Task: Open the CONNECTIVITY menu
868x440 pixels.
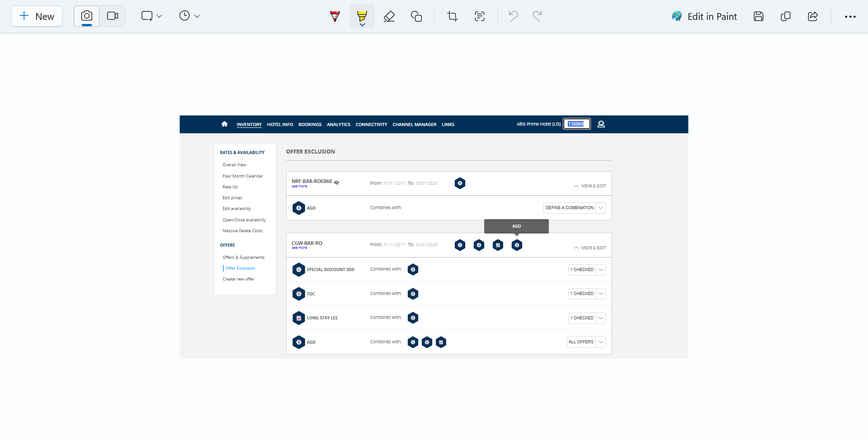Action: pos(371,125)
